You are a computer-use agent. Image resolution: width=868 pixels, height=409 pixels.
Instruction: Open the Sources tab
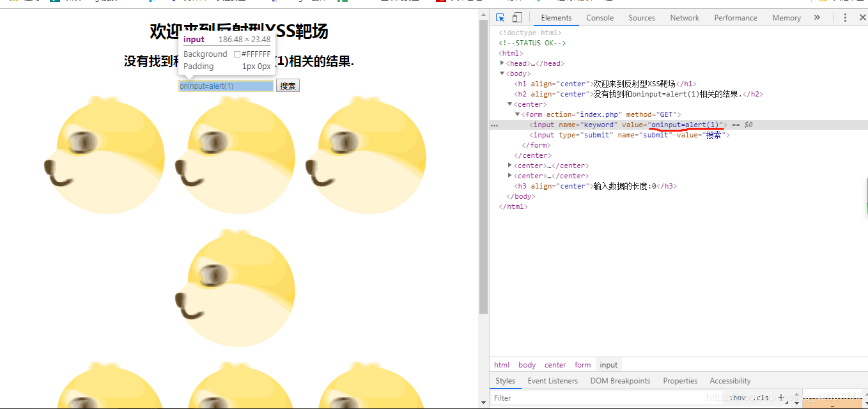[642, 18]
